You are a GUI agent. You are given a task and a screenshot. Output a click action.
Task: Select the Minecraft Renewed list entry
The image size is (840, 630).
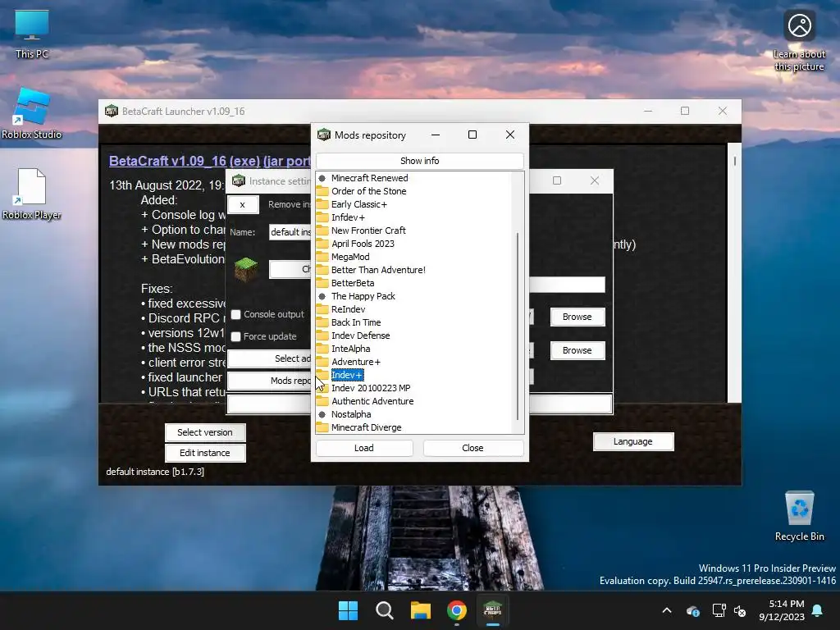click(370, 178)
